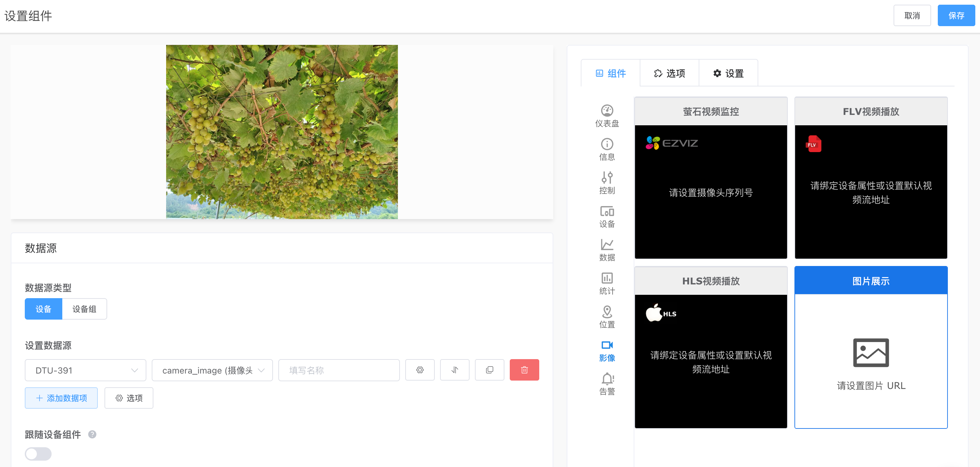980x467 pixels.
Task: Switch to the 选项 tab
Action: tap(670, 73)
